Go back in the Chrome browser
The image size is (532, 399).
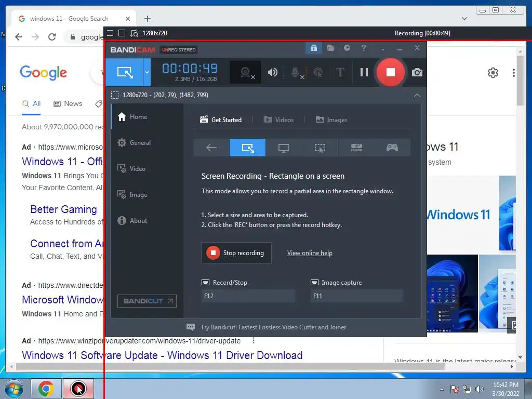[19, 37]
